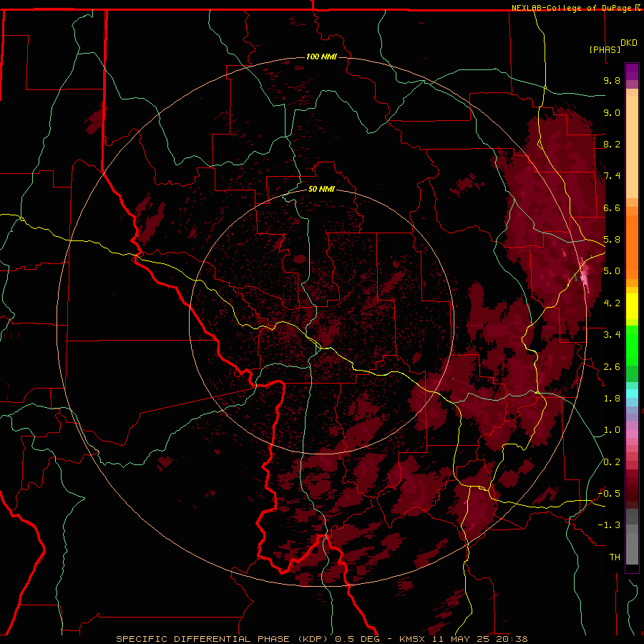Image resolution: width=644 pixels, height=644 pixels.
Task: Click the -0.5 value on the color scale
Action: [x=609, y=494]
